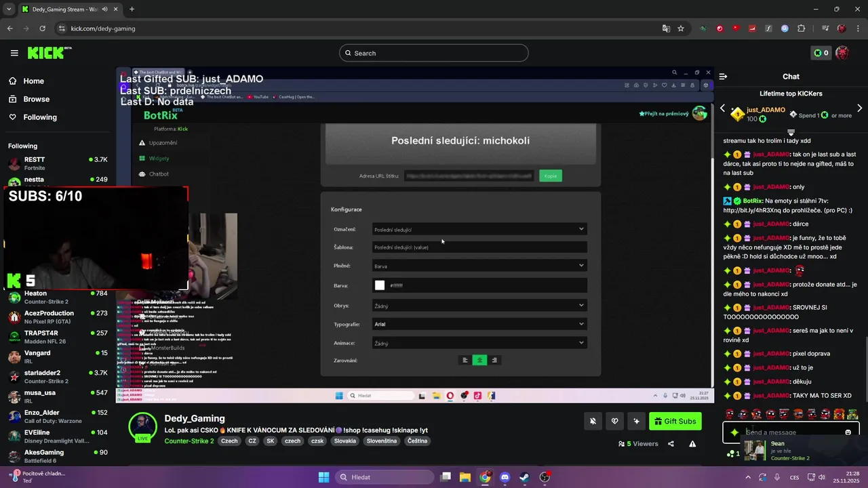Open a new Chrome tab
The height and width of the screenshot is (488, 868).
(x=132, y=9)
